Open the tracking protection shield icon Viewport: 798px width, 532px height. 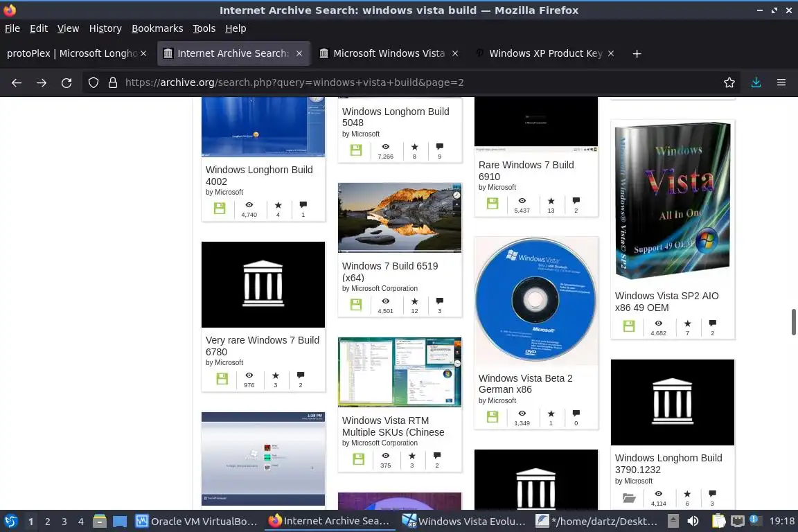[93, 82]
